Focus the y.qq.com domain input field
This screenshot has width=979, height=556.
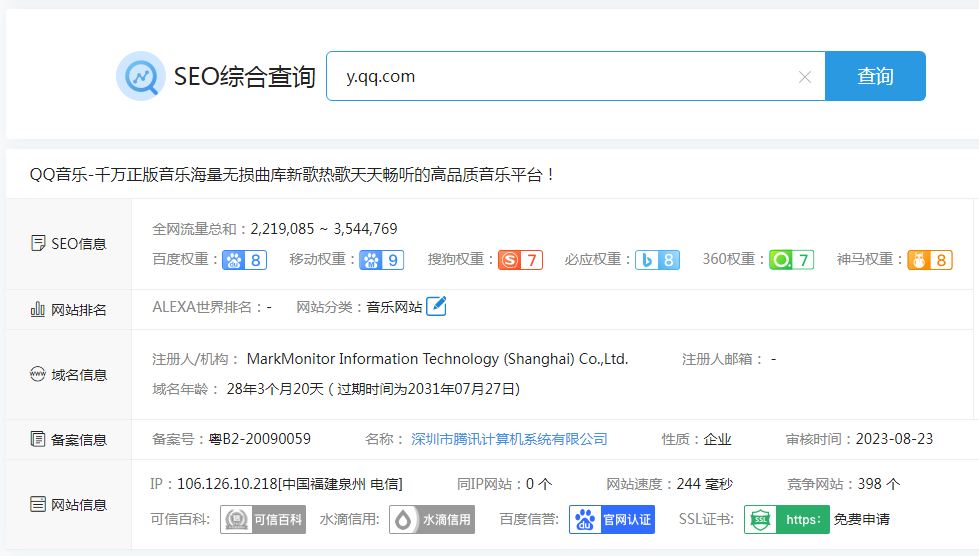[x=575, y=76]
